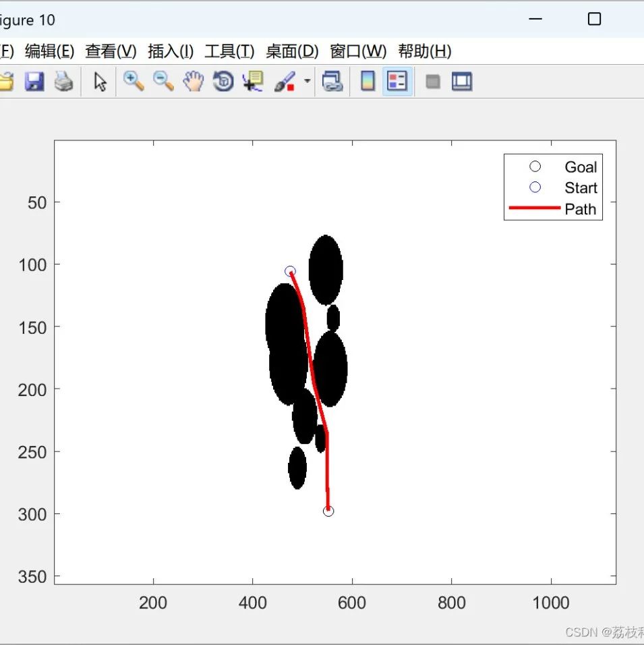Screen dimensions: 644x645
Task: Click the Hide Plot Tools icon
Action: [433, 82]
